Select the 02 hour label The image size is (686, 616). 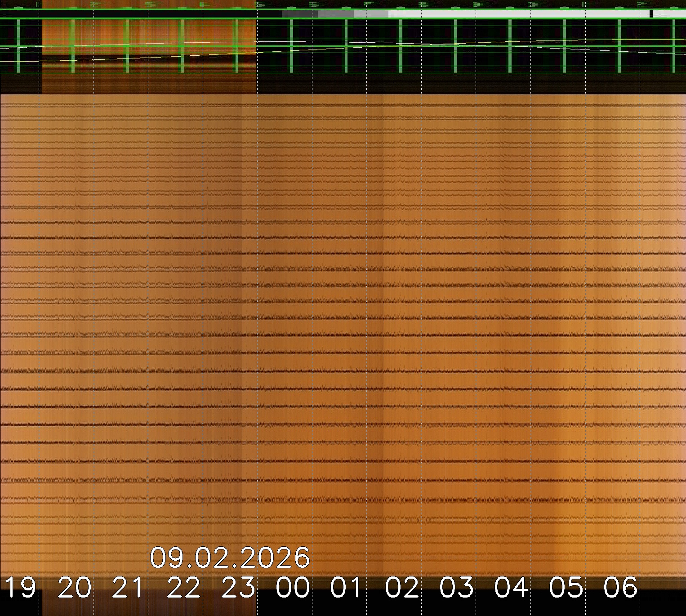point(402,588)
